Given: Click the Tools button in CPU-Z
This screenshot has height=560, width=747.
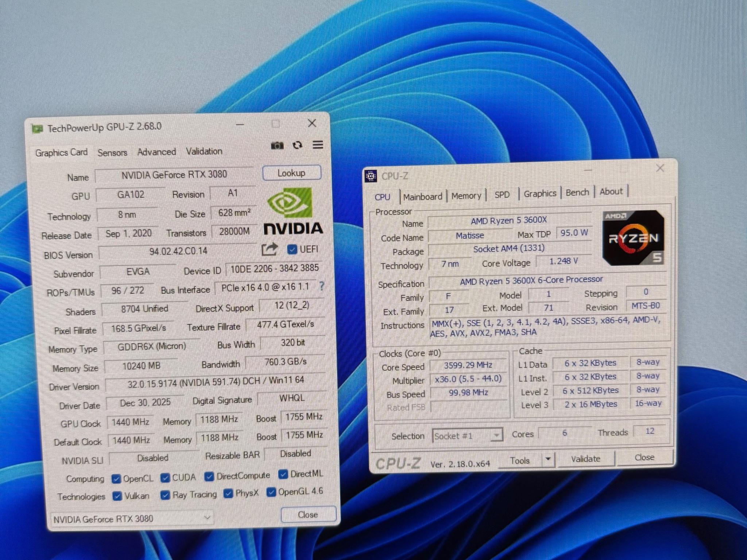Looking at the screenshot, I should pyautogui.click(x=520, y=460).
